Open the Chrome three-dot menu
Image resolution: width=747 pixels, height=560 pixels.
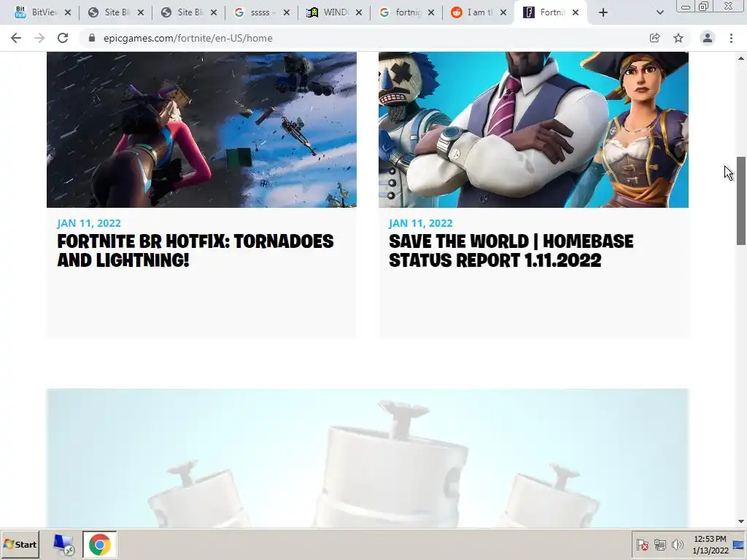(731, 38)
